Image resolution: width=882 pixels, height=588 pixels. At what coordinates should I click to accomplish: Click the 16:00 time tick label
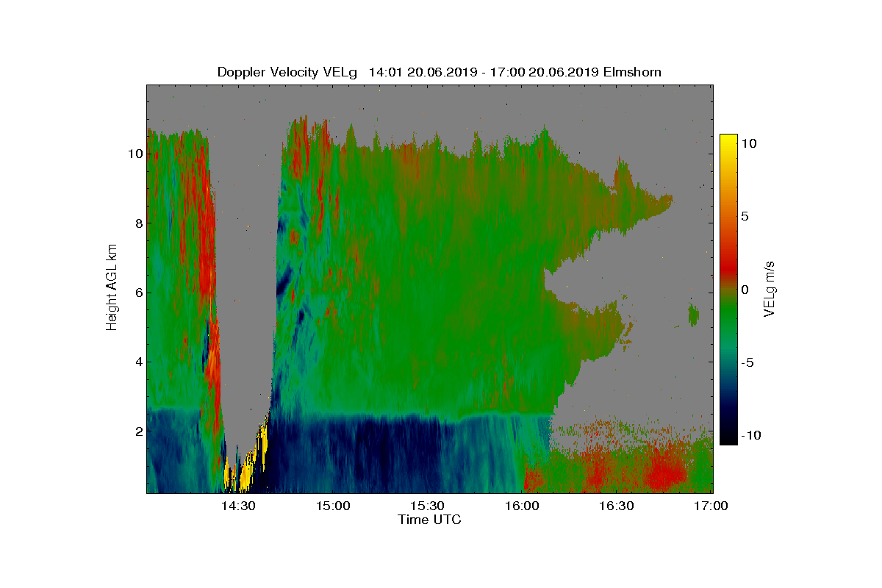(x=522, y=506)
